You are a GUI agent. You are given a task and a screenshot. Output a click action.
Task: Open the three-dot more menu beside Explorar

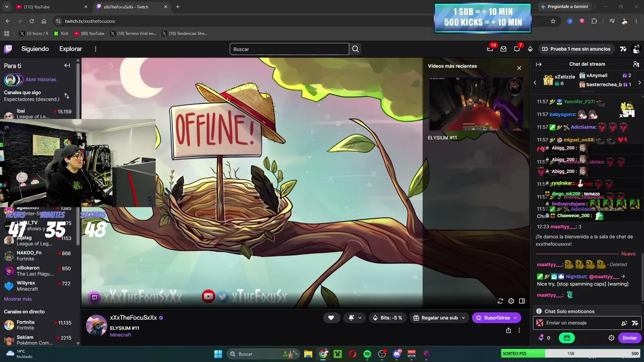point(96,49)
